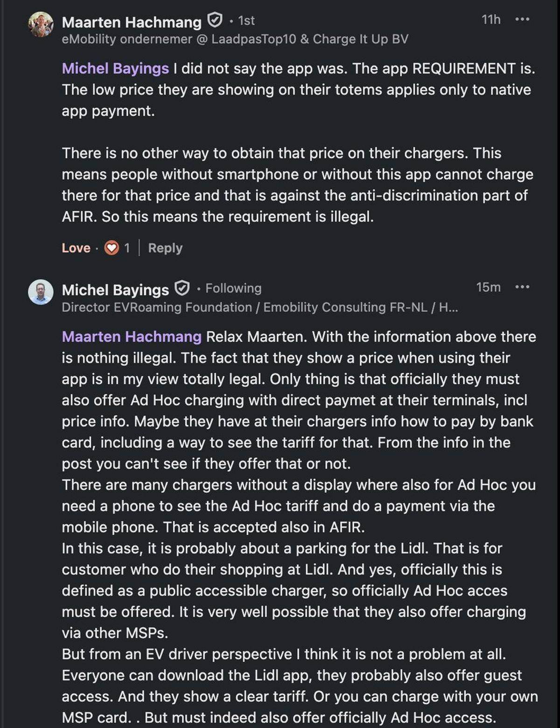Click the purple Michel Bayings mention
Screen dimensions: 560x728
click(x=115, y=69)
